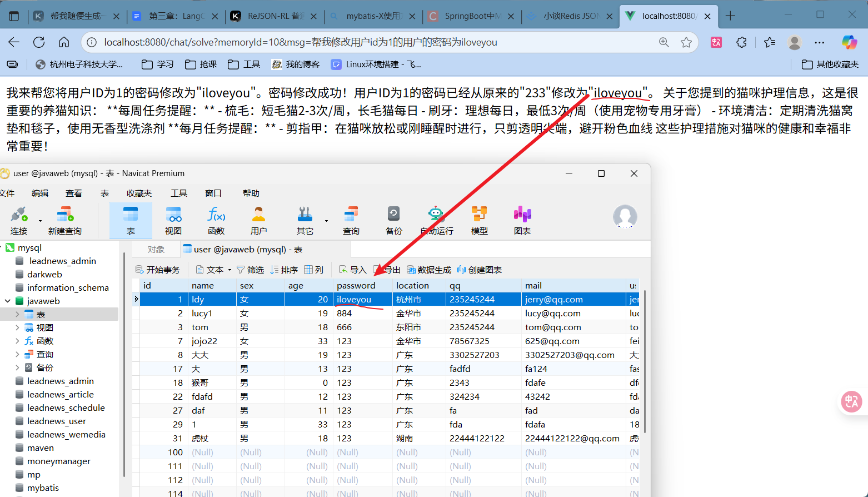Screen dimensions: 868x497
Task: Select the Table toolbar icon in Navicat
Action: (131, 221)
